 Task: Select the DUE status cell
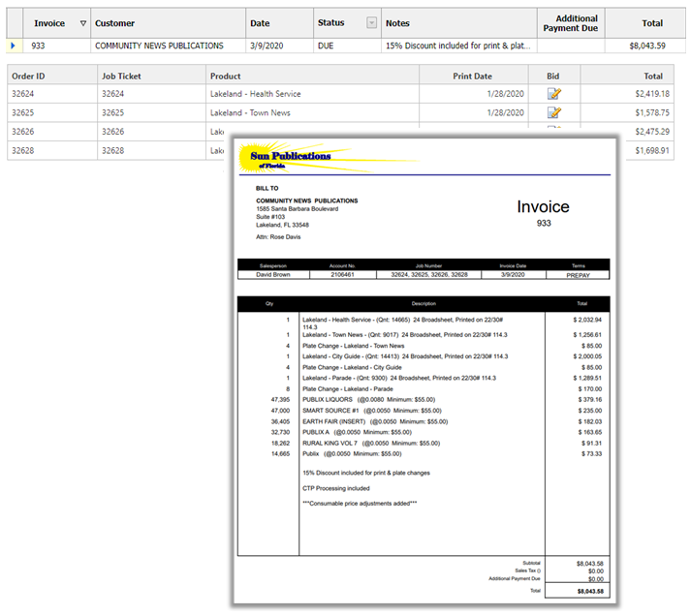(347, 46)
